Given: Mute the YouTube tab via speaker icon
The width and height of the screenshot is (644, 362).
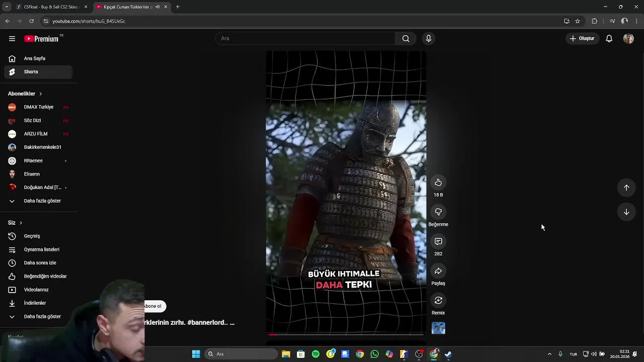Looking at the screenshot, I should pyautogui.click(x=158, y=7).
